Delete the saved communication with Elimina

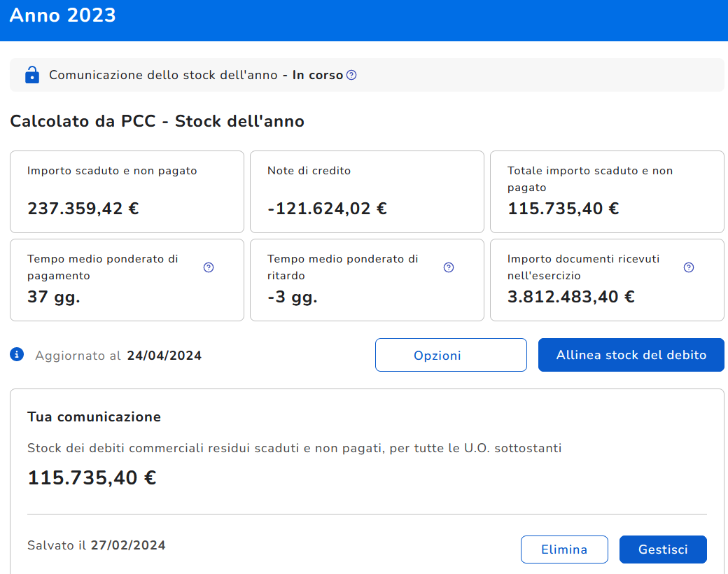tap(563, 549)
